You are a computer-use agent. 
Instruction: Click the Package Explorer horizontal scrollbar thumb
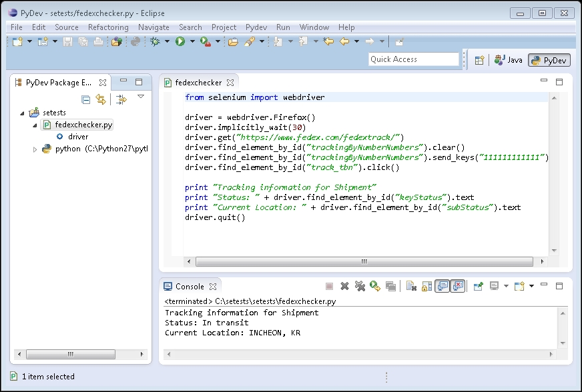[x=71, y=354]
